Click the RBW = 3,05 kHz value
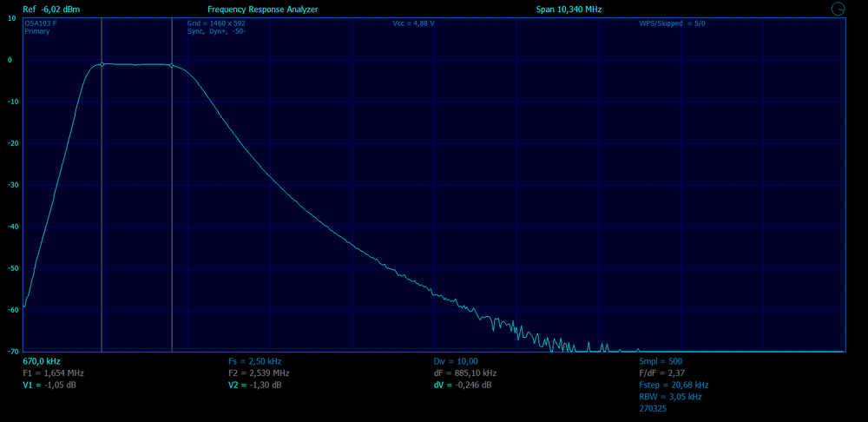The image size is (868, 422). click(670, 397)
